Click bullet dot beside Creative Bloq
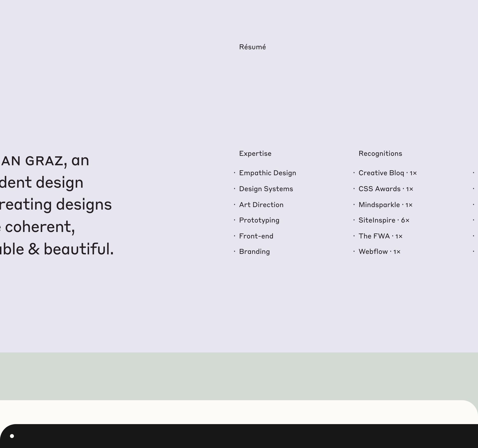 (354, 172)
